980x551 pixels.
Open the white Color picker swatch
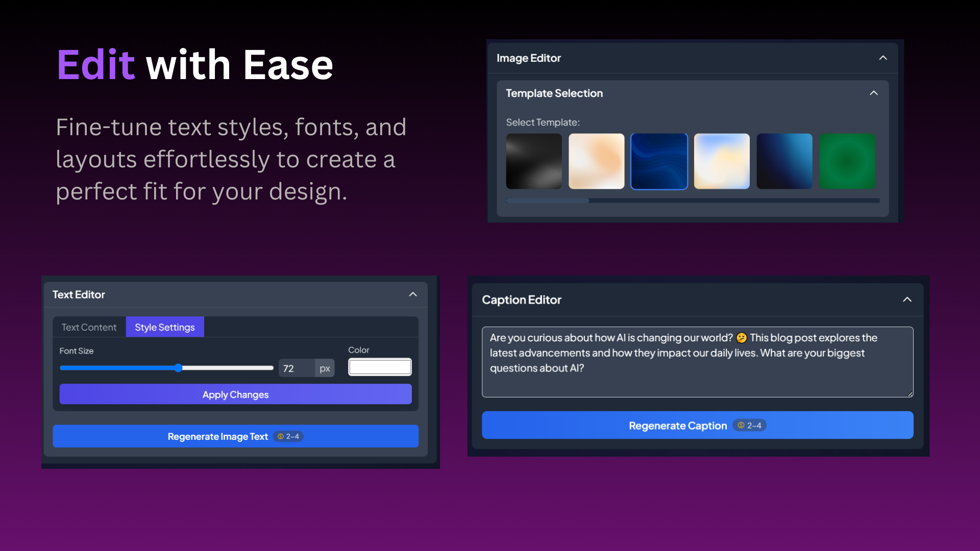coord(380,367)
